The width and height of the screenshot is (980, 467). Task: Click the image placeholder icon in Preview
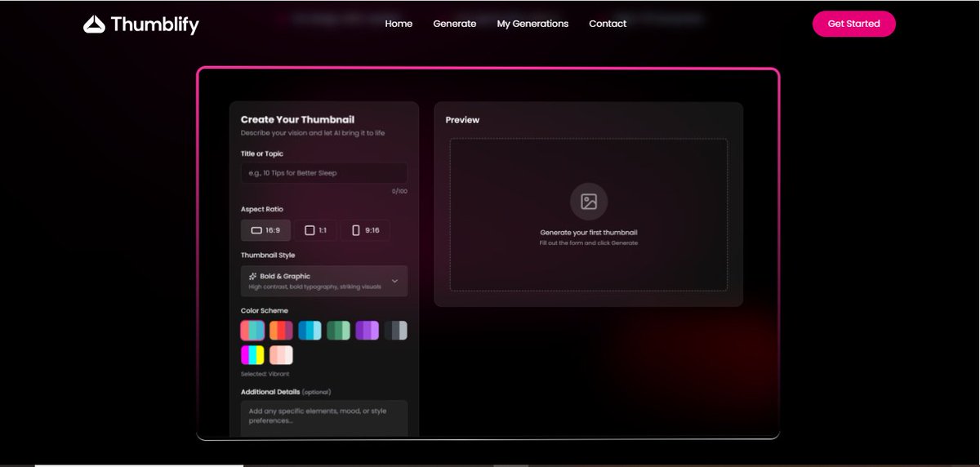click(x=589, y=202)
